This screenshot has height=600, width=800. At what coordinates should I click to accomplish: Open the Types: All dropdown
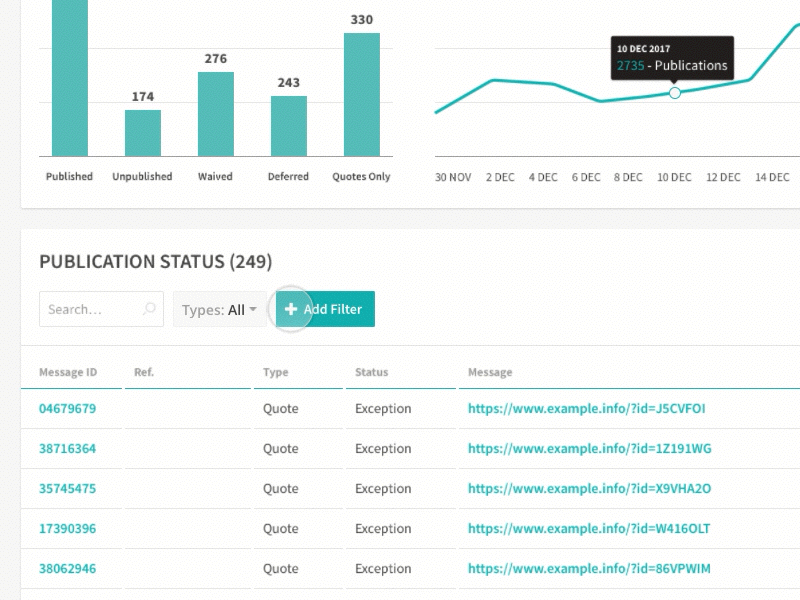pyautogui.click(x=219, y=310)
